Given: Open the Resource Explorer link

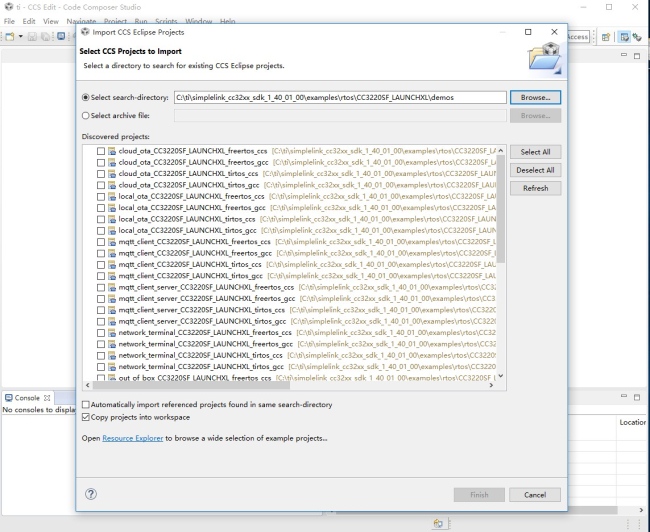Looking at the screenshot, I should [132, 438].
